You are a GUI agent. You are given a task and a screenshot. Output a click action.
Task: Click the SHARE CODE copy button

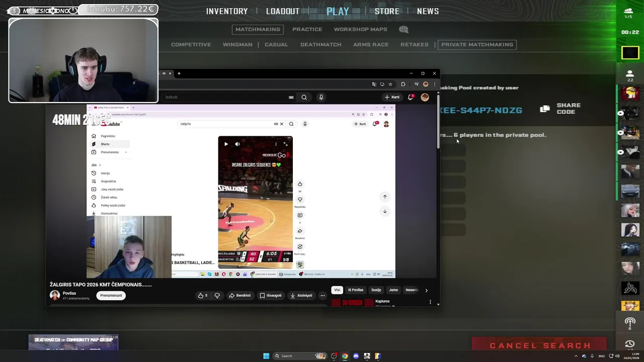tap(561, 109)
